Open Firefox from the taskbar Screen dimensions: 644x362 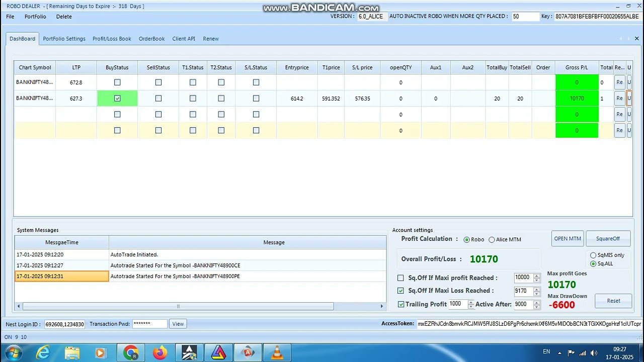point(160,353)
